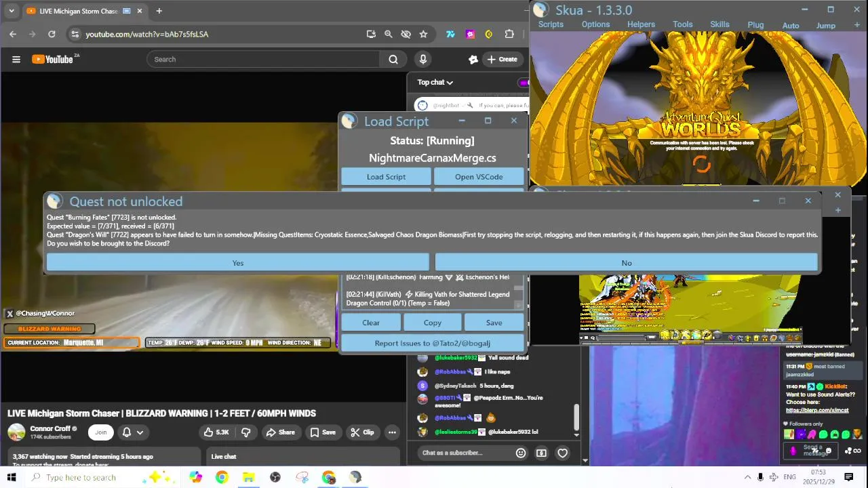Open Skua Skills menu
The image size is (868, 488).
click(x=719, y=24)
